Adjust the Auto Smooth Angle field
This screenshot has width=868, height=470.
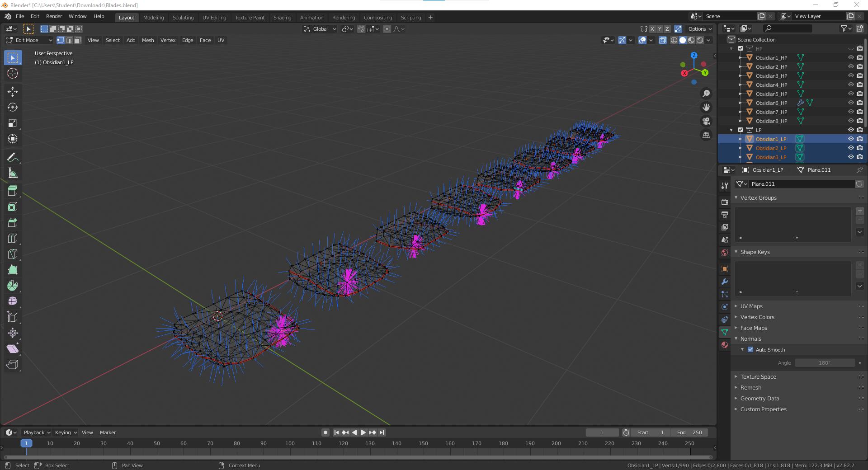point(825,363)
